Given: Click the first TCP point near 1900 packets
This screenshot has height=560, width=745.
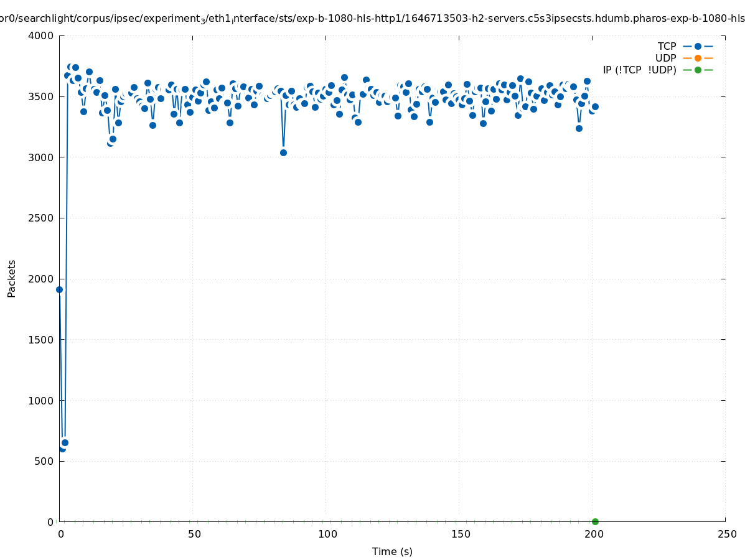Looking at the screenshot, I should [x=59, y=289].
